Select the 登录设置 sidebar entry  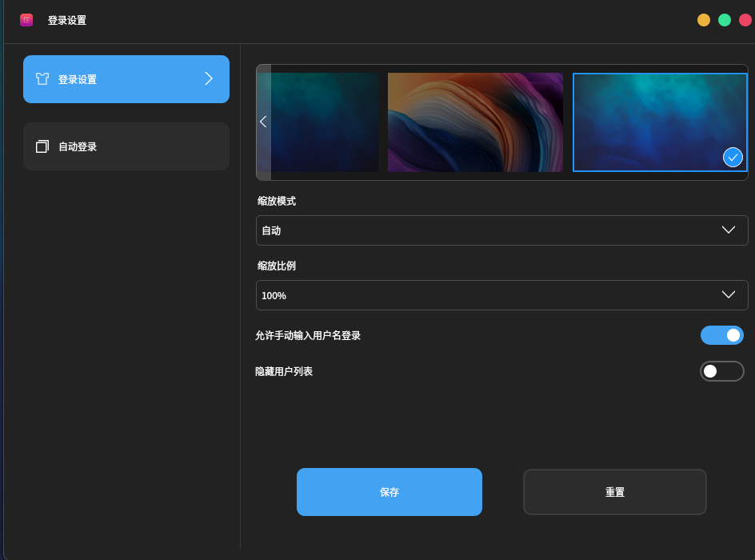(126, 78)
